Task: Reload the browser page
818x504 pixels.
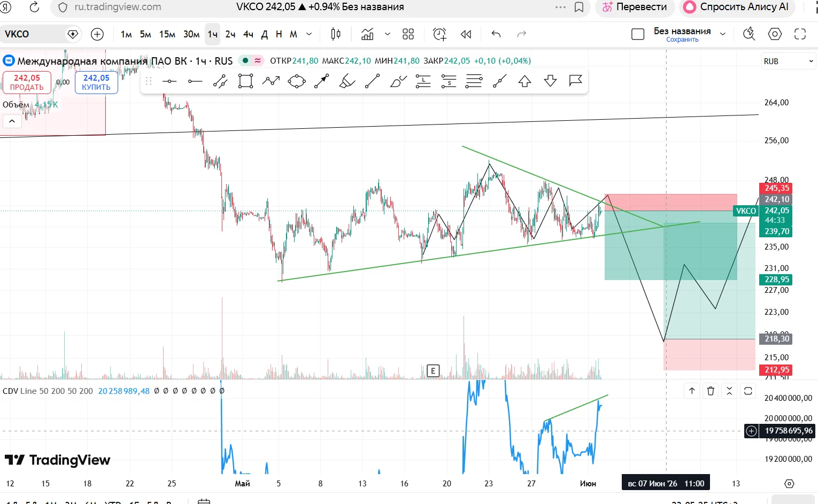Action: pos(34,7)
